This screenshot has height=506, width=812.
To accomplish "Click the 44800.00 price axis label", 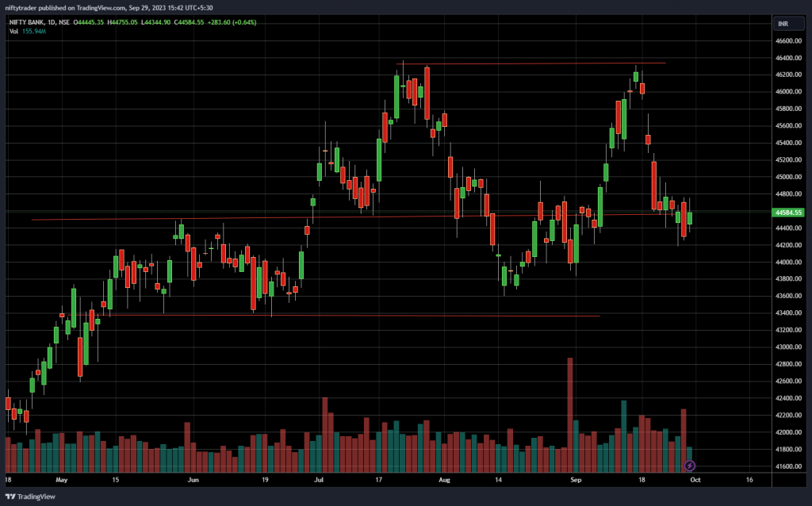I will 789,194.
